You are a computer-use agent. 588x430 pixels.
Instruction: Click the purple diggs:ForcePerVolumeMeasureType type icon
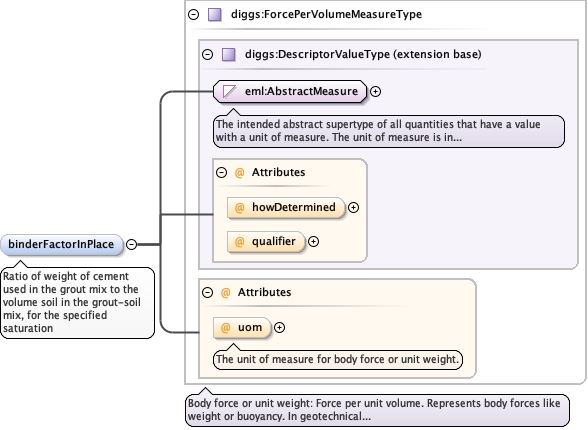(x=215, y=15)
